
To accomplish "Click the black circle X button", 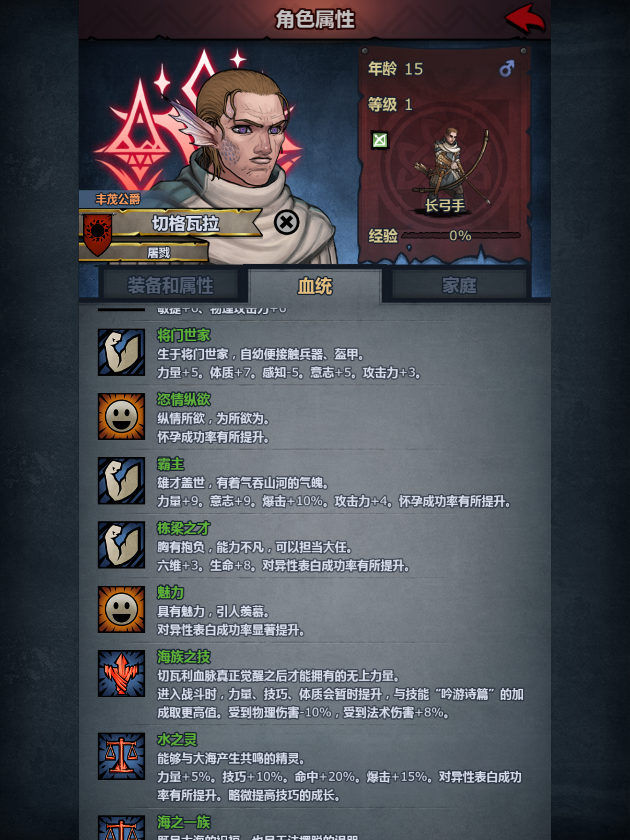I will point(287,222).
